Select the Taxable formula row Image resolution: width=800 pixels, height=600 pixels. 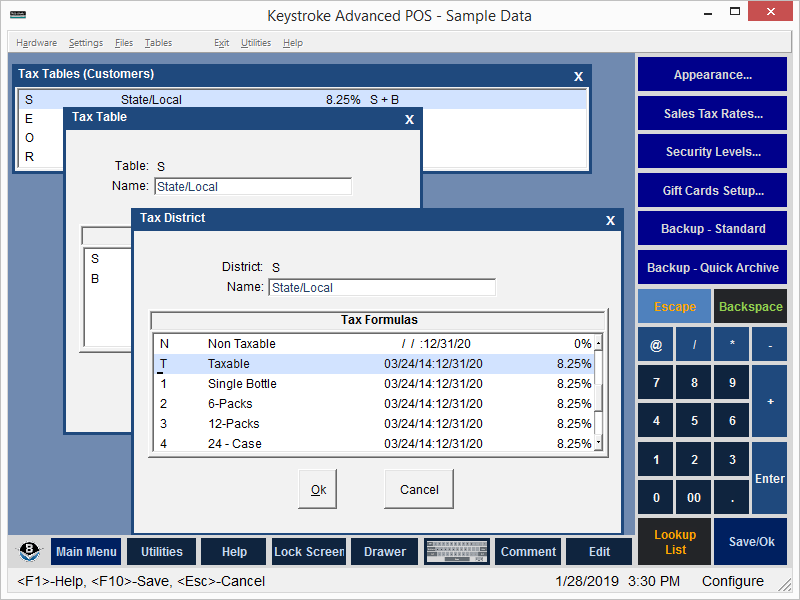tap(374, 364)
